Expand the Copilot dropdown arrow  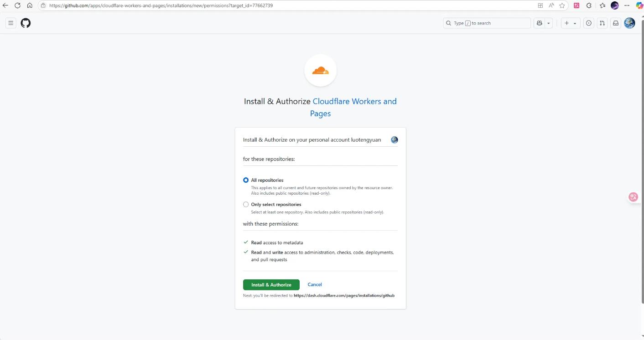pos(549,23)
